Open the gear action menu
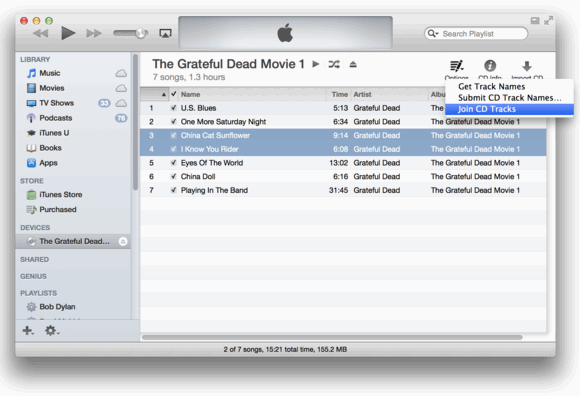The height and width of the screenshot is (396, 580). tap(52, 330)
